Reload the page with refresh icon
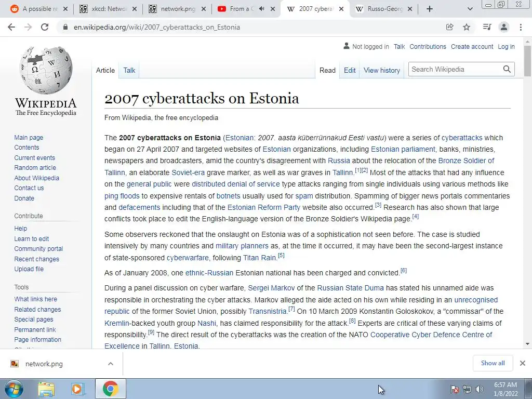Image resolution: width=532 pixels, height=399 pixels. 45,27
